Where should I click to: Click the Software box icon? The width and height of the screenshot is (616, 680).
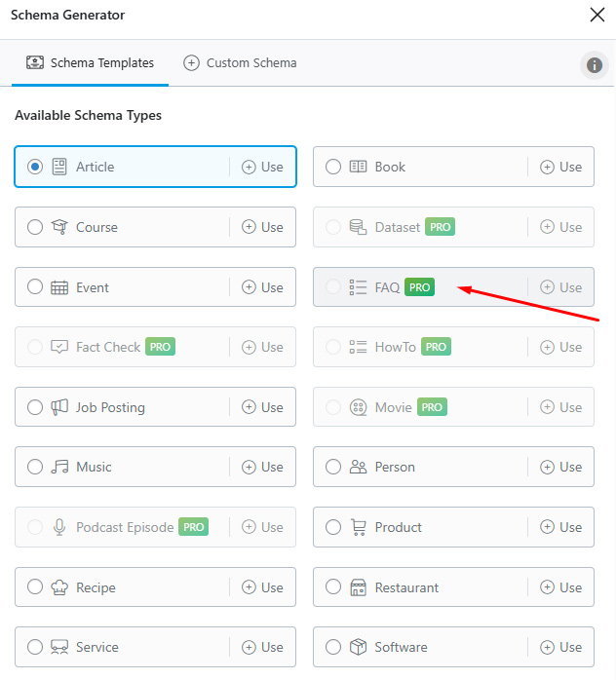coord(358,647)
